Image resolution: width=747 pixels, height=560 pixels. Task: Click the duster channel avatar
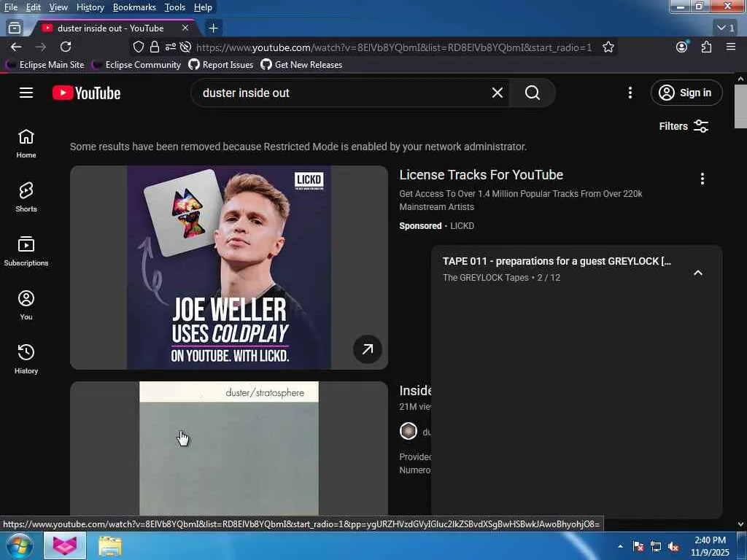tap(409, 432)
